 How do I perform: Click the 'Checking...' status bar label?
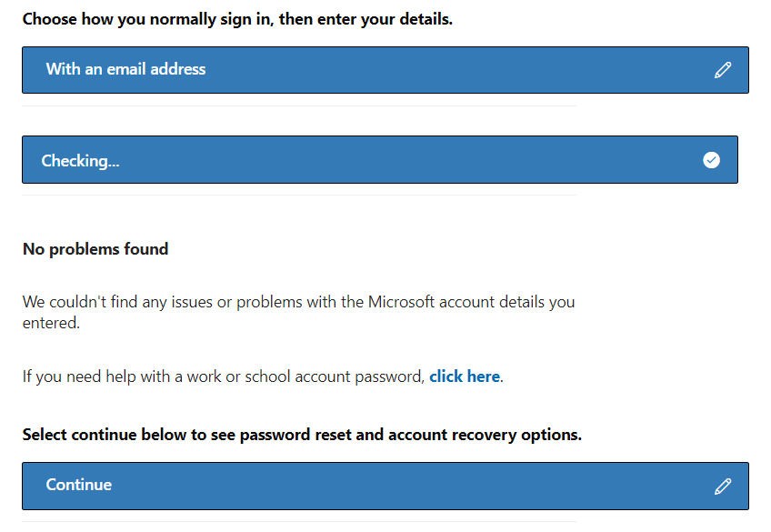pyautogui.click(x=80, y=161)
